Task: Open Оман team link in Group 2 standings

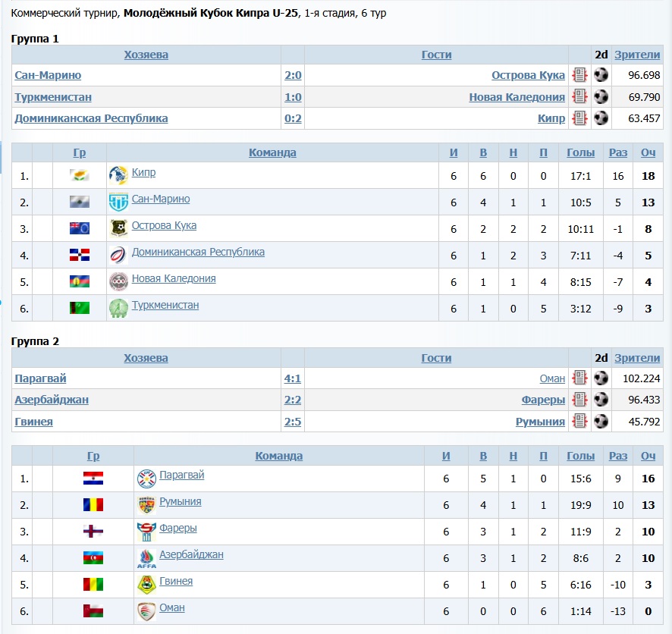Action: click(x=172, y=607)
